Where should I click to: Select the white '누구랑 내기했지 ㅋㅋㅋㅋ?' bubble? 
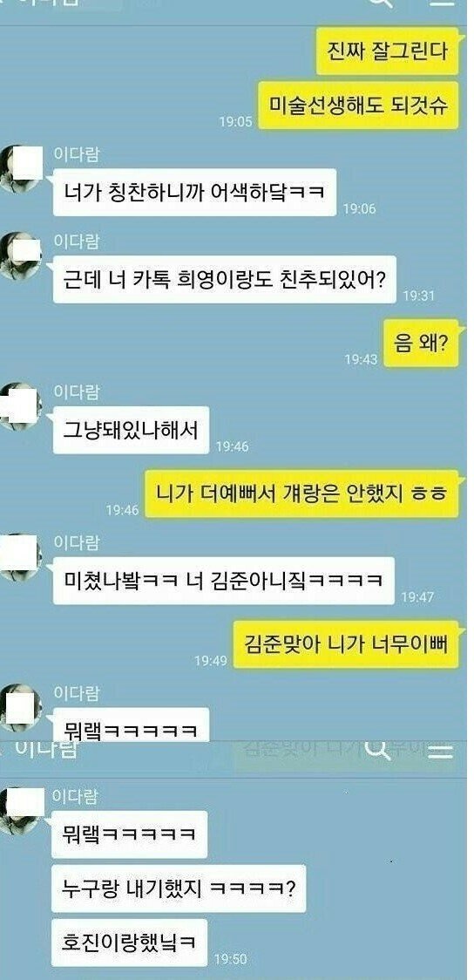(179, 888)
